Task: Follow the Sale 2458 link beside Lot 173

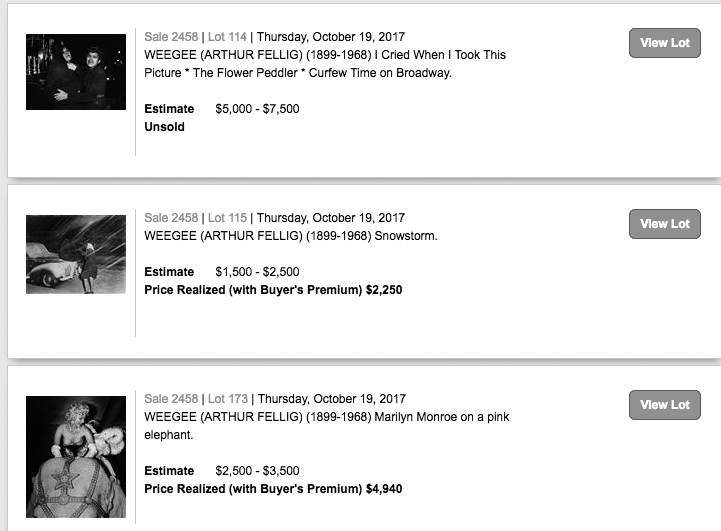Action: (171, 398)
